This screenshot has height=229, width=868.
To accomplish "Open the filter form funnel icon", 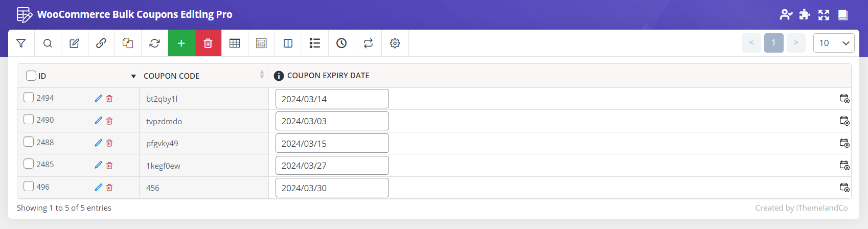I will click(x=21, y=43).
